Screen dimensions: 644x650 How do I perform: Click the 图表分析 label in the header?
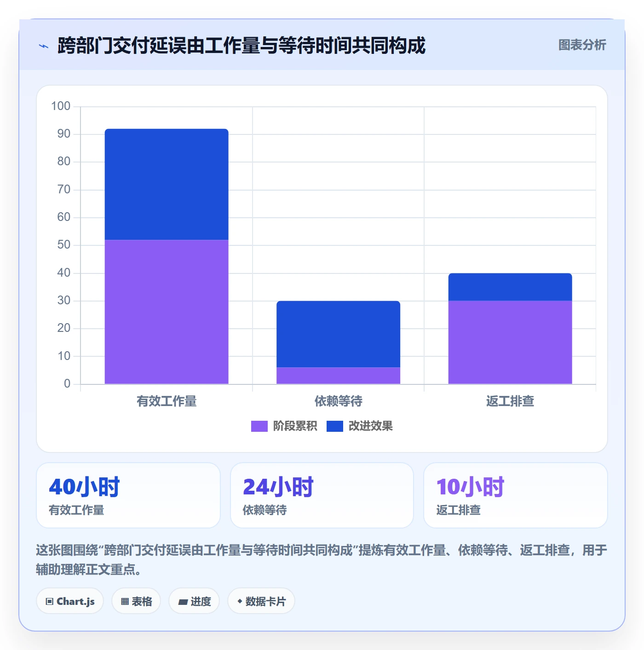click(582, 45)
